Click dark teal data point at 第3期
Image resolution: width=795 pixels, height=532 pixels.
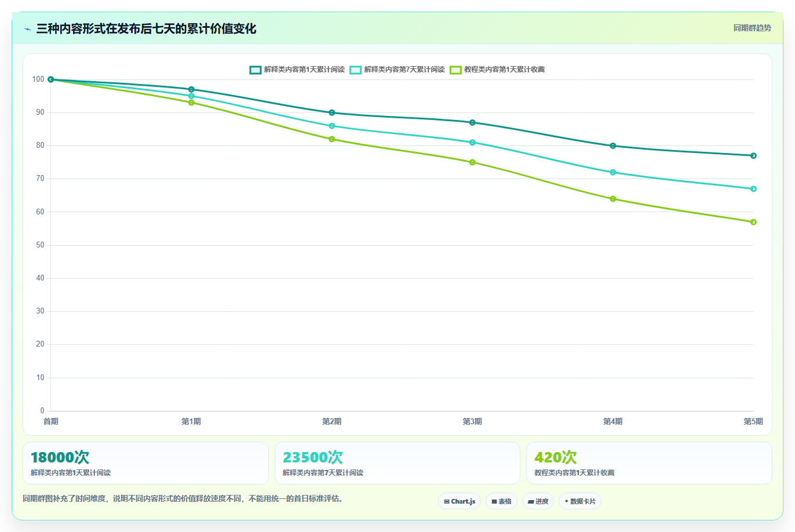[x=472, y=122]
